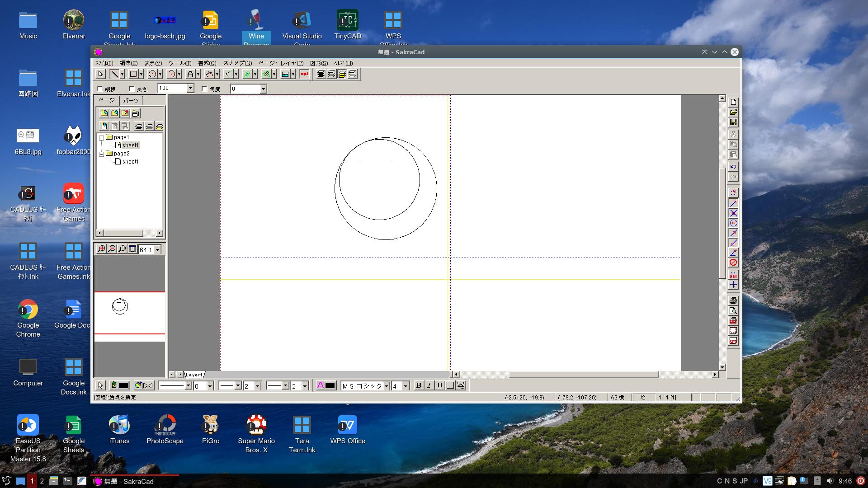The image size is (868, 488).
Task: Select the circle drawing tool
Action: tap(153, 74)
